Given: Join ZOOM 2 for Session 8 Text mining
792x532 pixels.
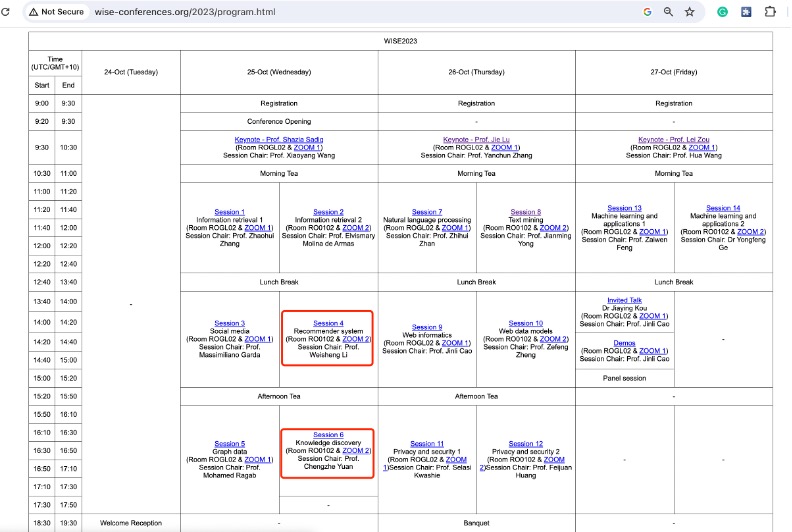Looking at the screenshot, I should coord(553,228).
